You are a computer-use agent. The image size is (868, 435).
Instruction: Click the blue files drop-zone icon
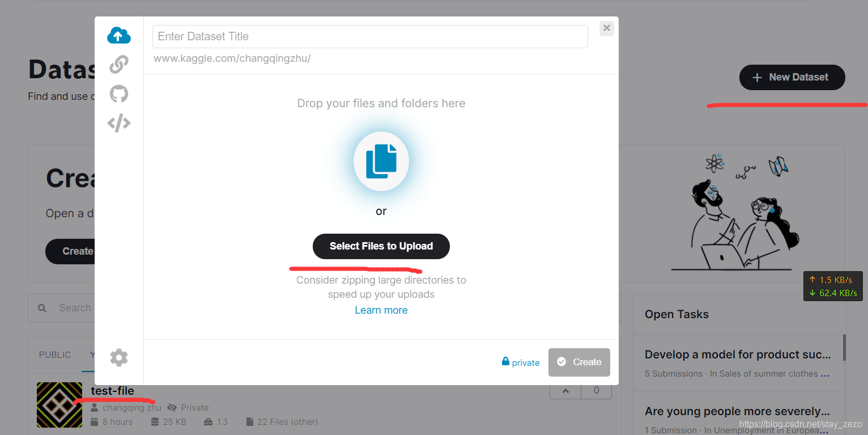pos(381,163)
